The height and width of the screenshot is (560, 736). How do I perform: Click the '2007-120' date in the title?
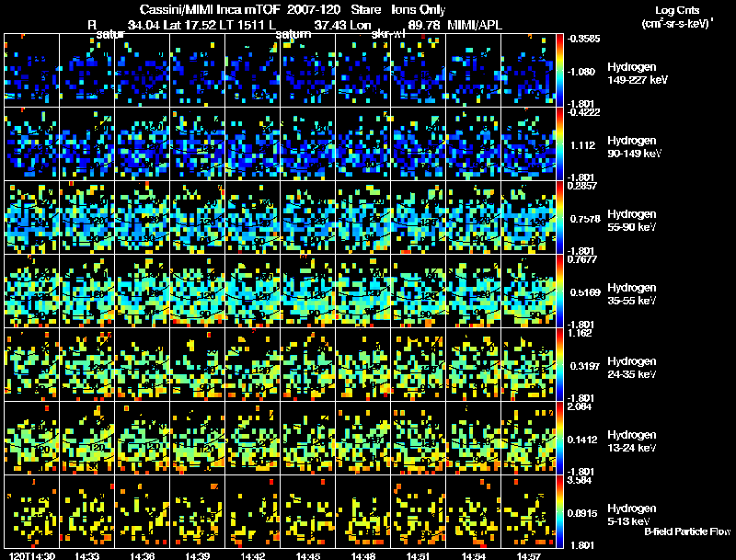point(313,9)
